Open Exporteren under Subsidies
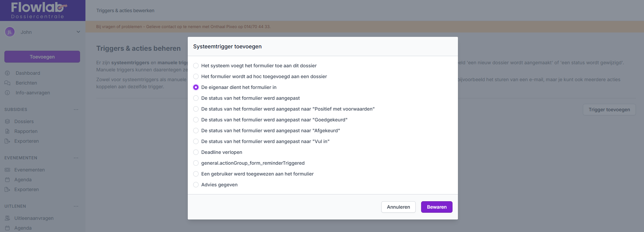The height and width of the screenshot is (232, 644). tap(26, 141)
